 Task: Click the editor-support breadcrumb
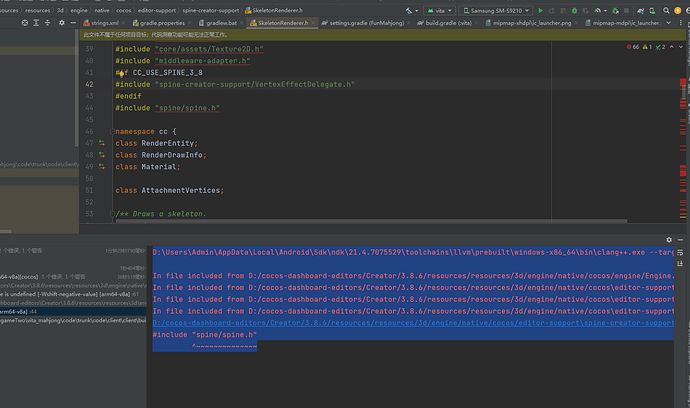tap(157, 10)
